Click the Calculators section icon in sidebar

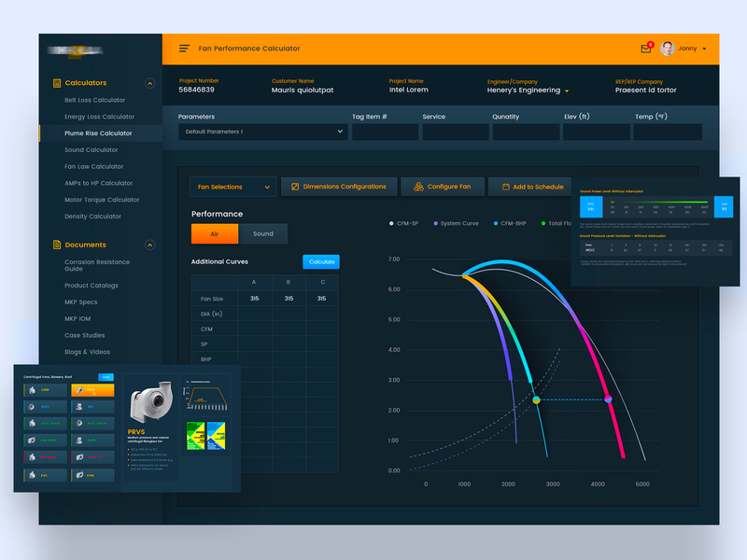click(x=57, y=82)
